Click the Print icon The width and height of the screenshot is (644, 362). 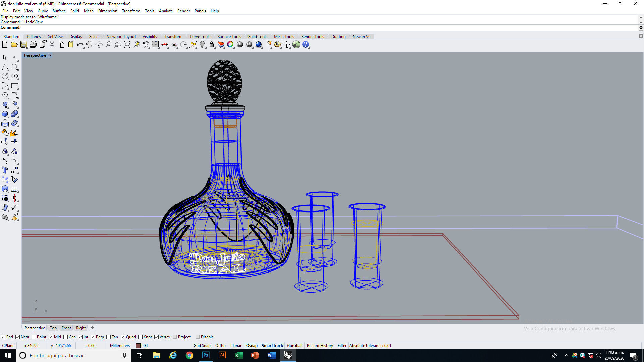pos(33,45)
